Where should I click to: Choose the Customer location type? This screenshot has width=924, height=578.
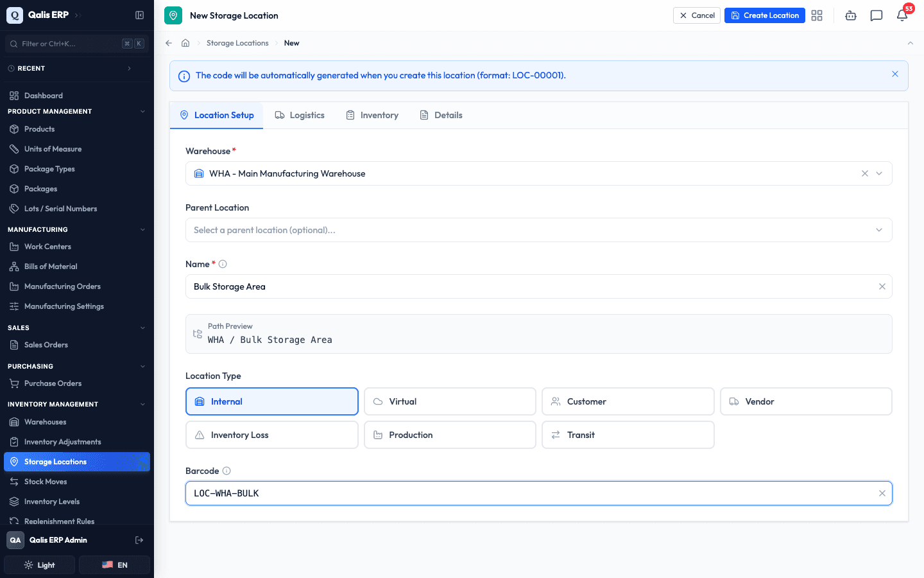tap(628, 401)
